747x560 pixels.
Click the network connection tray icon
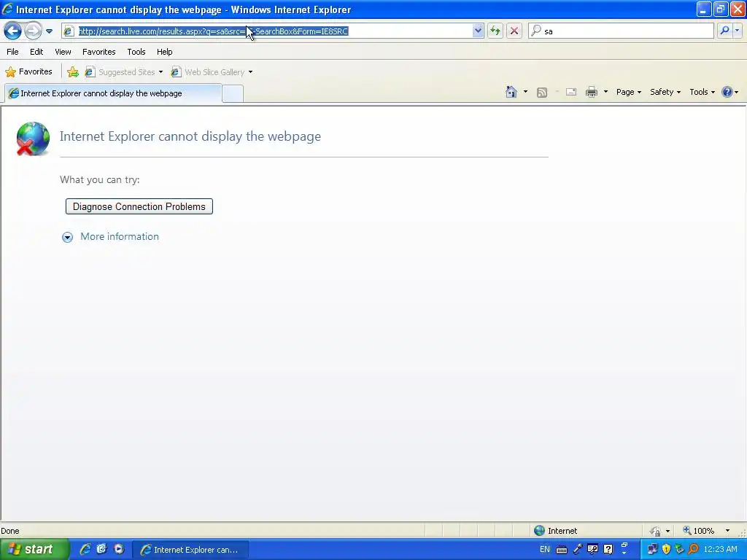pyautogui.click(x=651, y=549)
